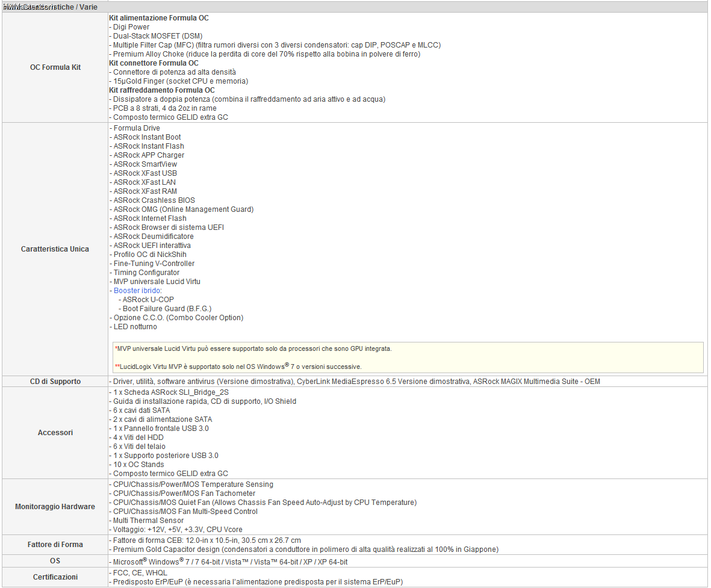711x588 pixels.
Task: Click the "Kit alimentazione Formula OC" heading
Action: (159, 18)
